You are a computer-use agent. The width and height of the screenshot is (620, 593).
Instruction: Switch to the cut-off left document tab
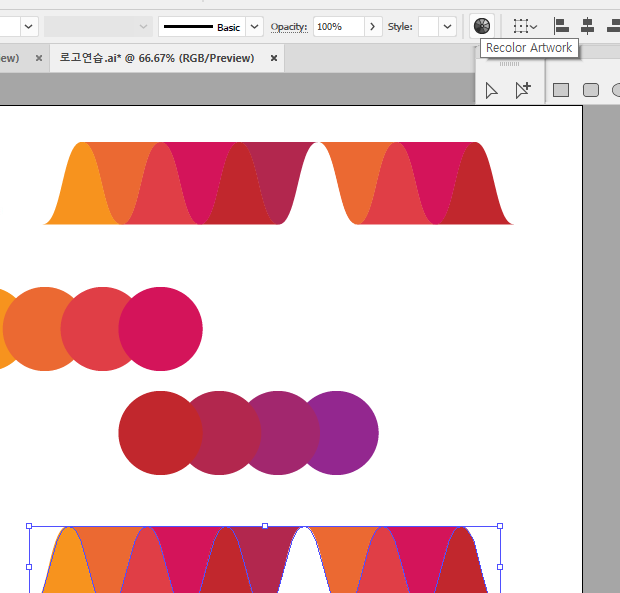click(x=10, y=58)
